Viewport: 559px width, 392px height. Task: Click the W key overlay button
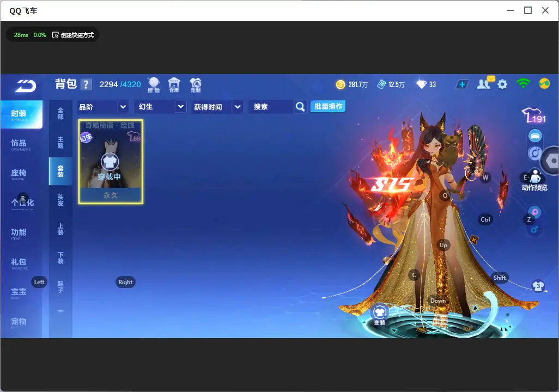(x=485, y=177)
